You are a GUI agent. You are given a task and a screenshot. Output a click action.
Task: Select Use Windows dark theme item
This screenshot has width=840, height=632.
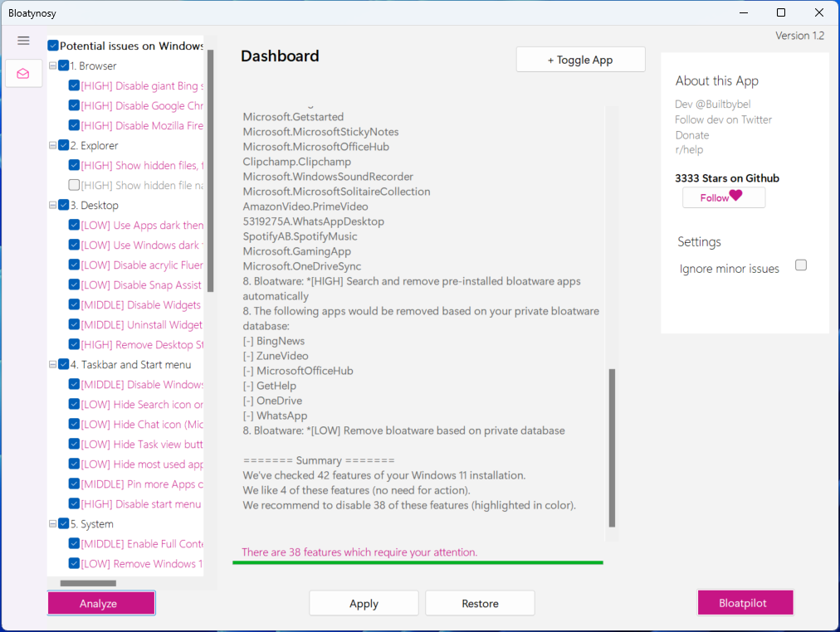point(142,246)
